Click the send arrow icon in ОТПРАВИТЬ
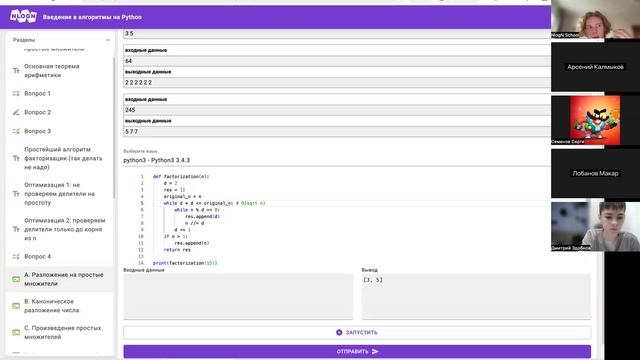640x360 pixels. tap(376, 351)
